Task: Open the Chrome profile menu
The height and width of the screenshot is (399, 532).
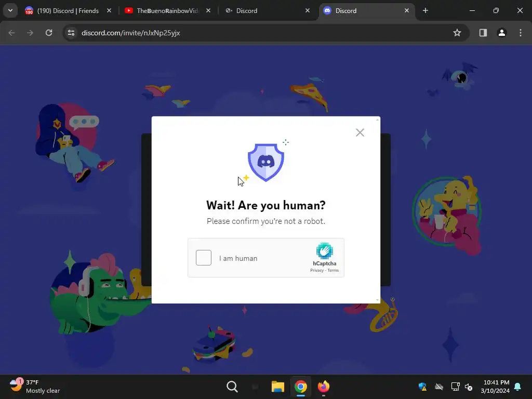Action: [502, 33]
